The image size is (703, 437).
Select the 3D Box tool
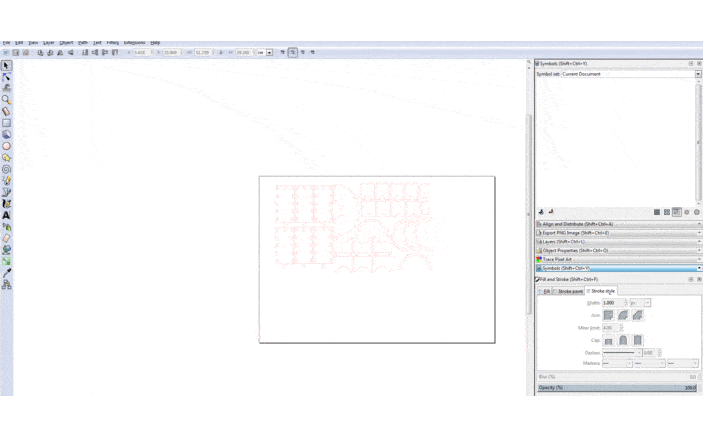click(6, 134)
